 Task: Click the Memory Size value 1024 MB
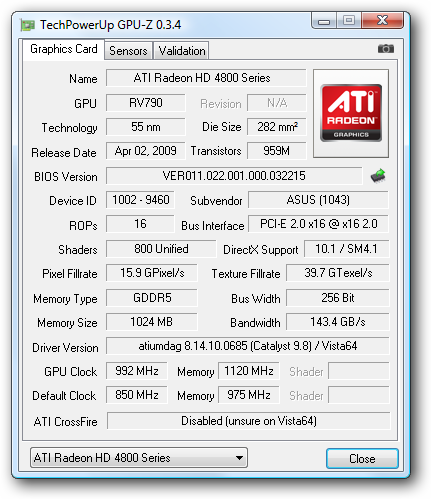click(x=152, y=322)
